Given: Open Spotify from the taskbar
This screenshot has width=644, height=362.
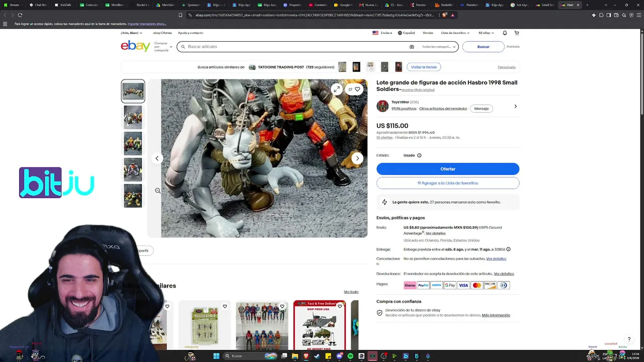Looking at the screenshot, I should (350, 356).
